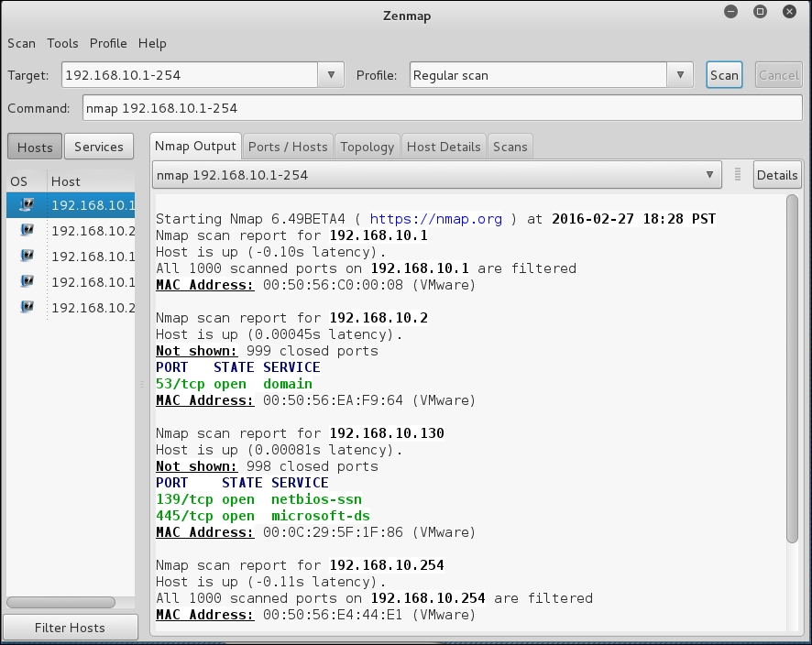The image size is (812, 645).
Task: Open the Tools menu
Action: tap(62, 43)
